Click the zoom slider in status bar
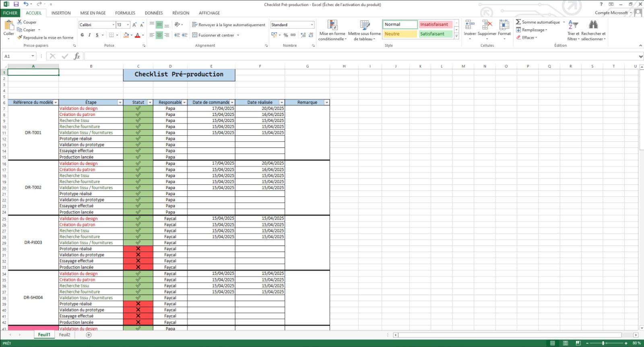Screen dimensions: 644x347 [603, 343]
